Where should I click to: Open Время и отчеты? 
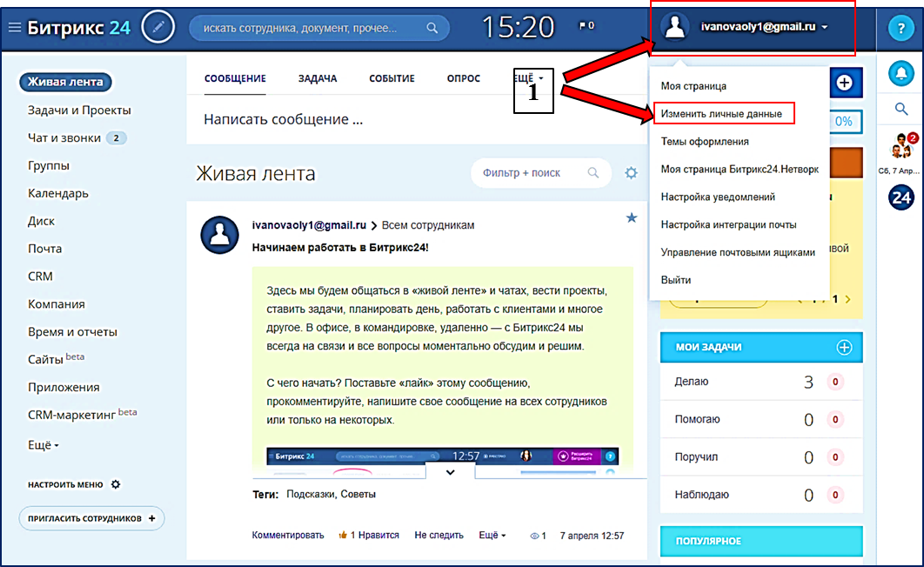click(72, 331)
